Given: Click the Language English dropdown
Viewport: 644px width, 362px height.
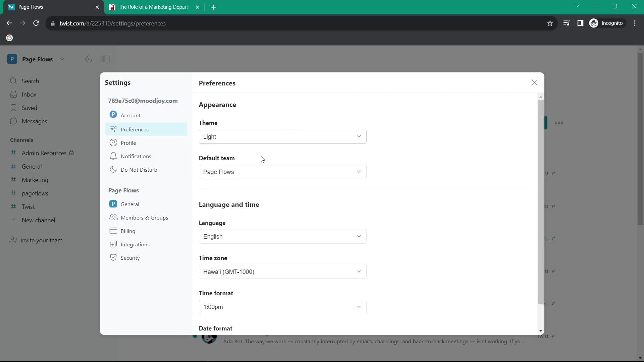Looking at the screenshot, I should [282, 236].
